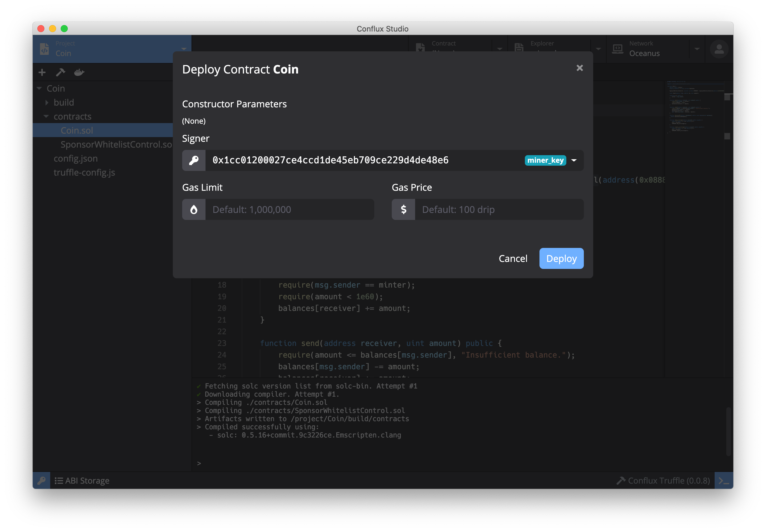This screenshot has height=532, width=766.
Task: Collapse the Coin root folder
Action: coord(39,89)
